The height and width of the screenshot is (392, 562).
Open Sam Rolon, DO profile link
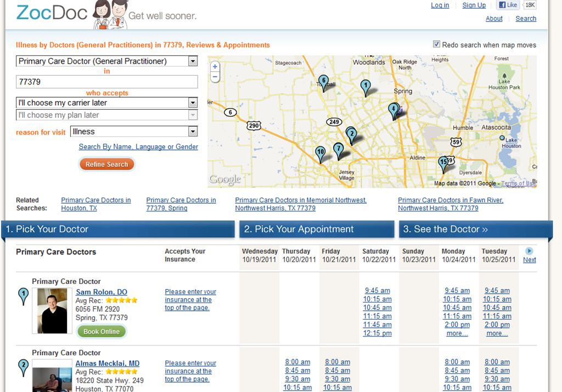click(102, 292)
